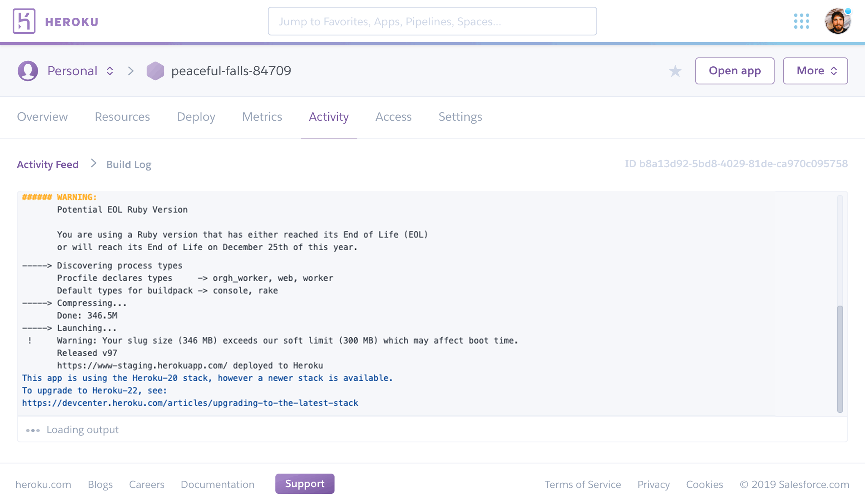Click the Loading output status text

[82, 430]
